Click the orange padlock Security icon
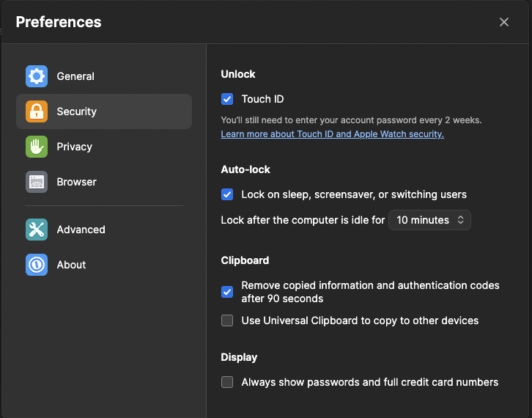This screenshot has width=532, height=418. click(37, 111)
